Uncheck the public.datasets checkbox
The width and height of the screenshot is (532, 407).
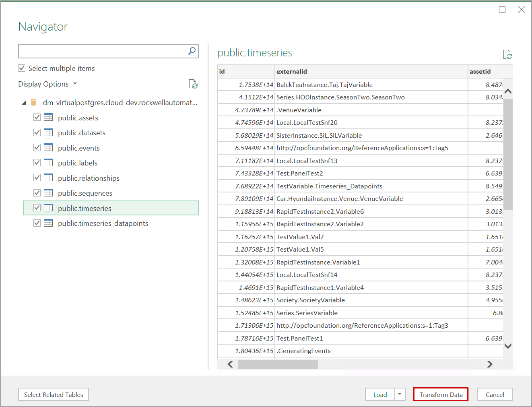point(37,132)
